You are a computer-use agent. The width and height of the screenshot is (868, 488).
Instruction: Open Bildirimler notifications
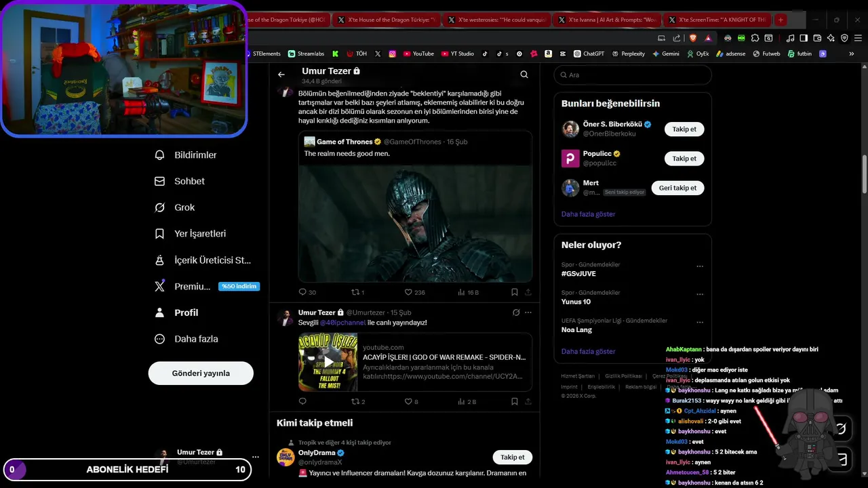click(x=186, y=155)
